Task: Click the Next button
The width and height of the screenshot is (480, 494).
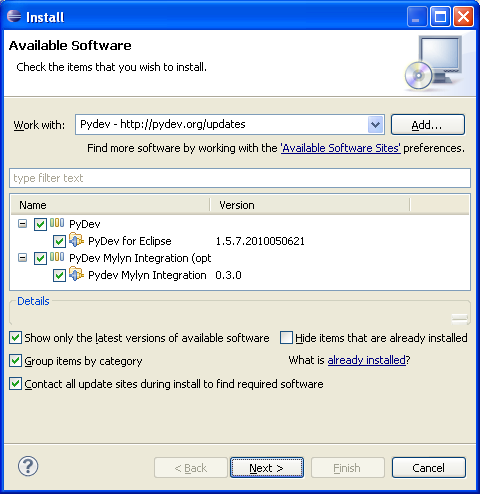Action: tap(267, 468)
